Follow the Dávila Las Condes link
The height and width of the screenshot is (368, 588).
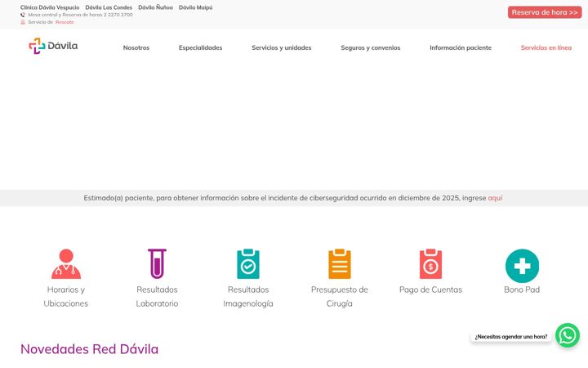109,7
